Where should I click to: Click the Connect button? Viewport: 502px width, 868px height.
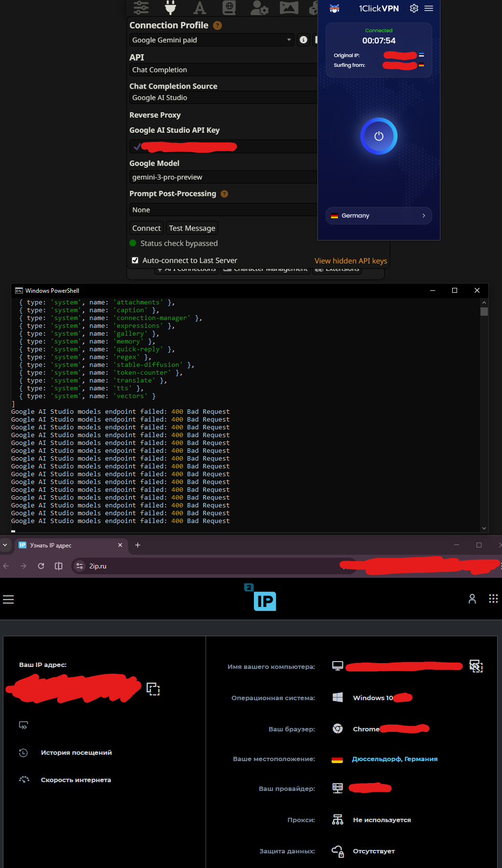pos(146,228)
